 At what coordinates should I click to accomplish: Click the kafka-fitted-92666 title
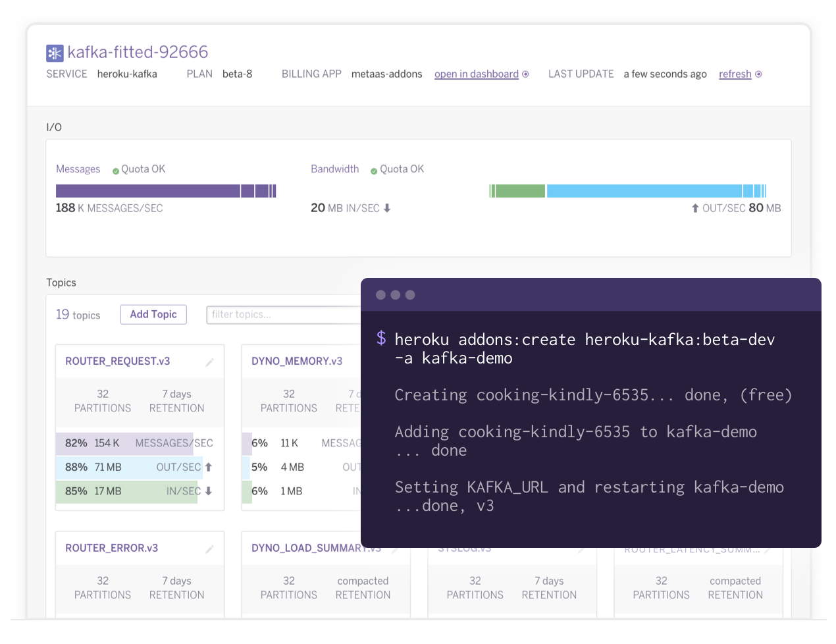(x=138, y=52)
